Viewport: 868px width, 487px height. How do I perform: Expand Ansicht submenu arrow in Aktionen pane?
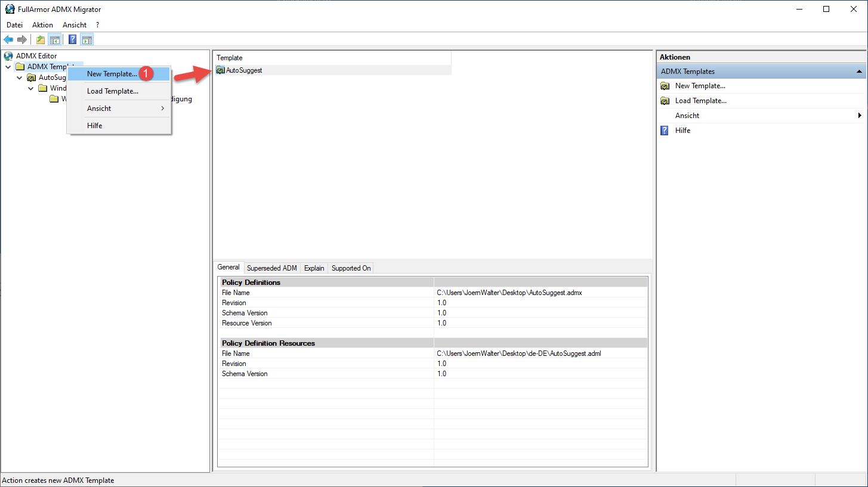pyautogui.click(x=860, y=116)
